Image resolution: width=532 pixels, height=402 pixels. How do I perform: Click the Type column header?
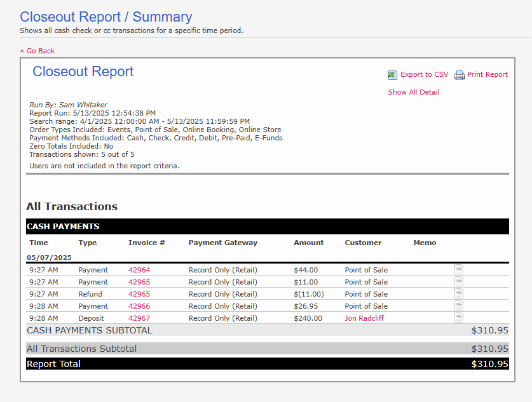(88, 243)
